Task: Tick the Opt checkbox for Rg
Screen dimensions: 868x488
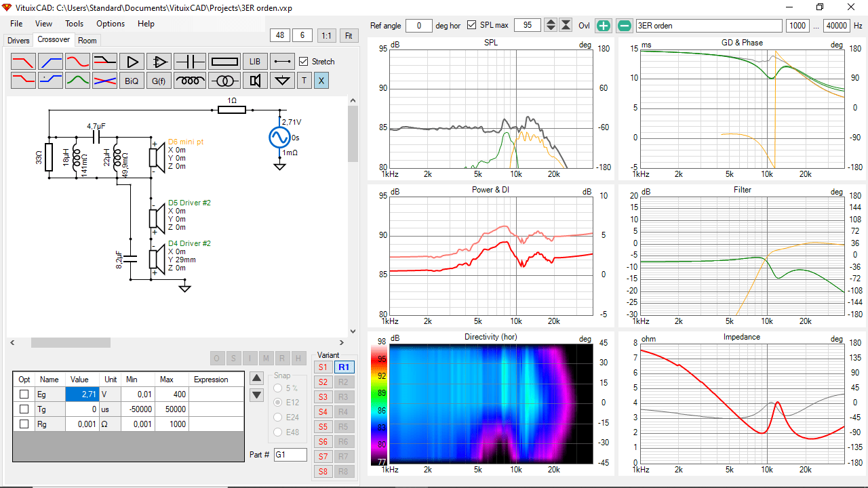Action: (24, 424)
